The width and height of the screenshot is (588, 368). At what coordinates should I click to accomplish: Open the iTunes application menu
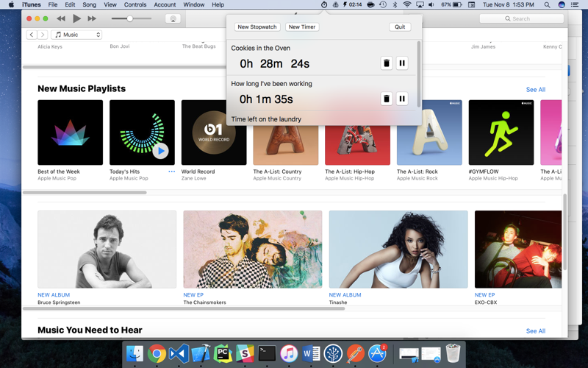[32, 5]
